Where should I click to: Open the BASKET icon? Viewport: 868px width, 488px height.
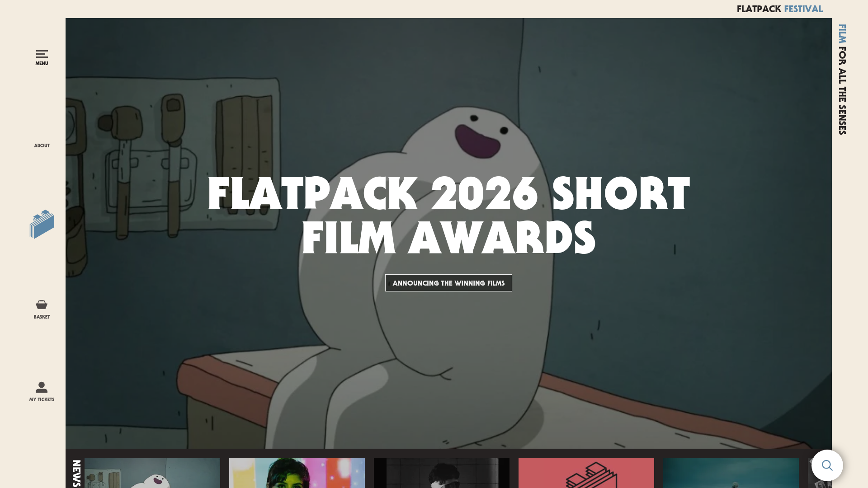[x=42, y=309]
